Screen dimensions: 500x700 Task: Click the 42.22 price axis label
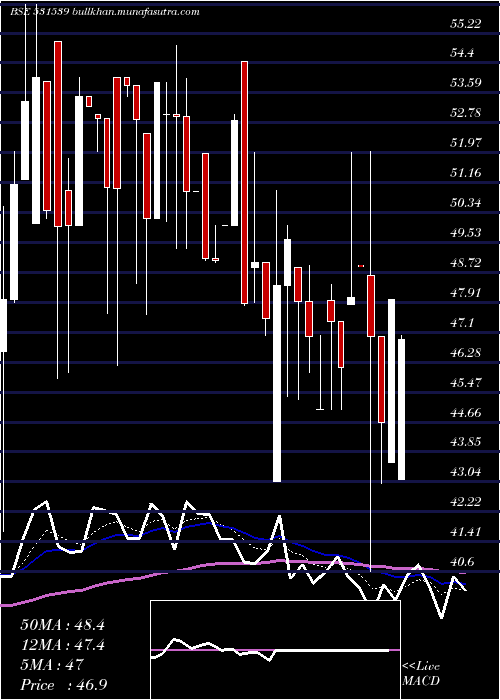(465, 502)
